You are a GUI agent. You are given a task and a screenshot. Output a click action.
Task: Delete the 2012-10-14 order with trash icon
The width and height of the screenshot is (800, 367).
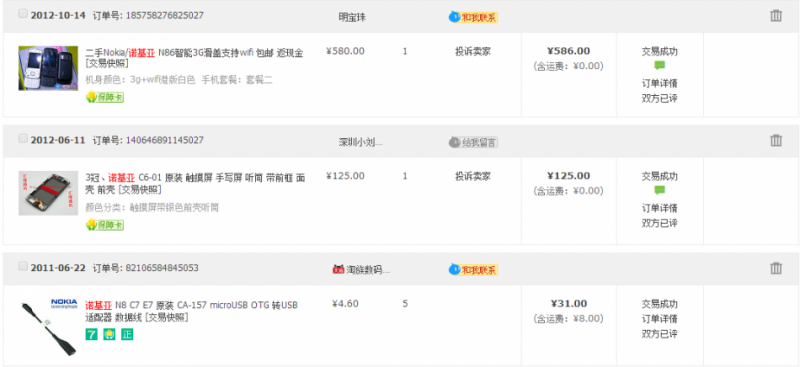pyautogui.click(x=776, y=16)
